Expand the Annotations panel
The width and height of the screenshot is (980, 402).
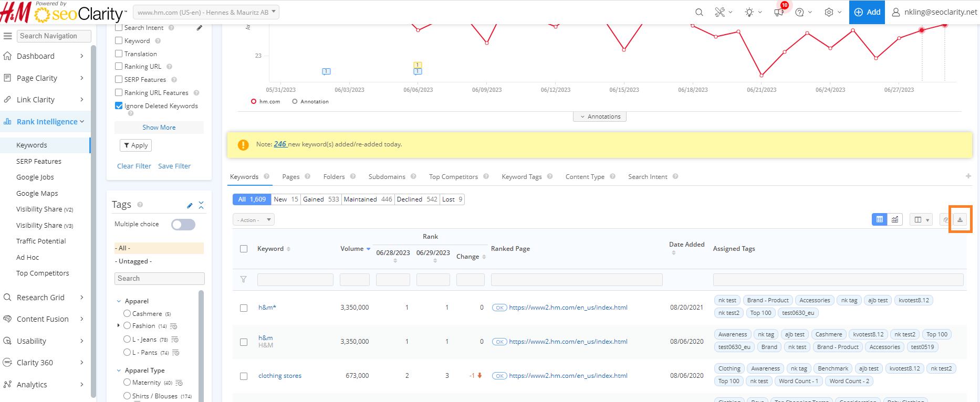coord(599,117)
